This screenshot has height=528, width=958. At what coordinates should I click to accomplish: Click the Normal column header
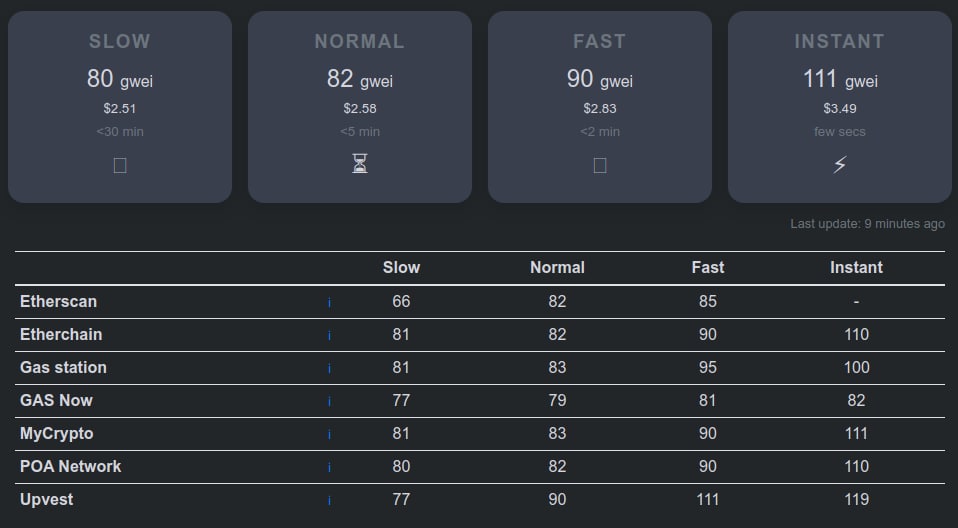point(557,267)
